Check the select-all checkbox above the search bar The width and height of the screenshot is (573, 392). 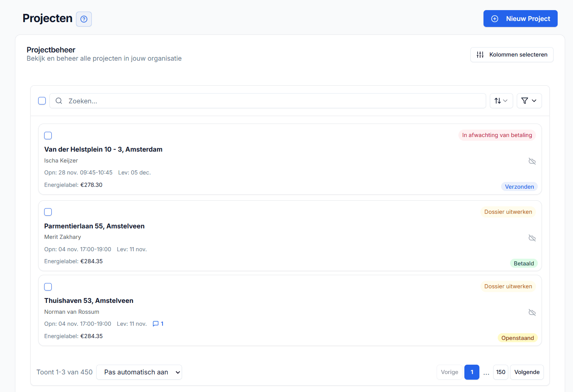pyautogui.click(x=42, y=101)
